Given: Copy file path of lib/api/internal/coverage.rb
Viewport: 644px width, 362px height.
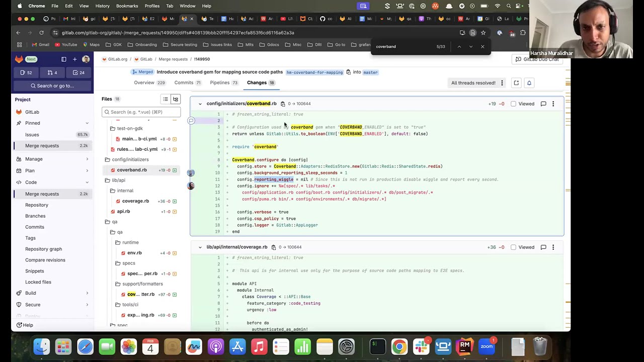Looking at the screenshot, I should pos(274,247).
